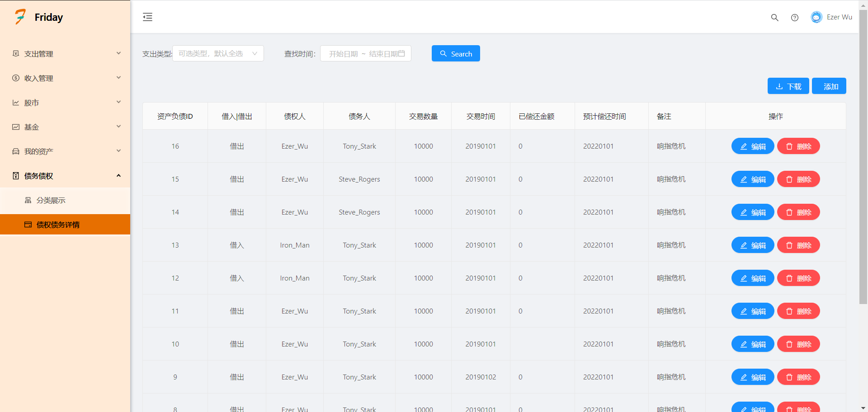This screenshot has height=412, width=868.
Task: Click the 借入 cell in row 12
Action: (237, 278)
